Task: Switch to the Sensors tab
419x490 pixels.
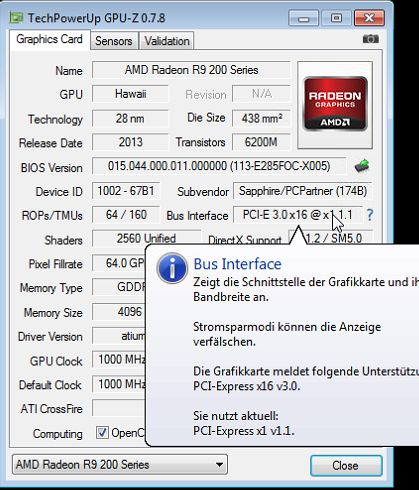Action: click(x=114, y=41)
